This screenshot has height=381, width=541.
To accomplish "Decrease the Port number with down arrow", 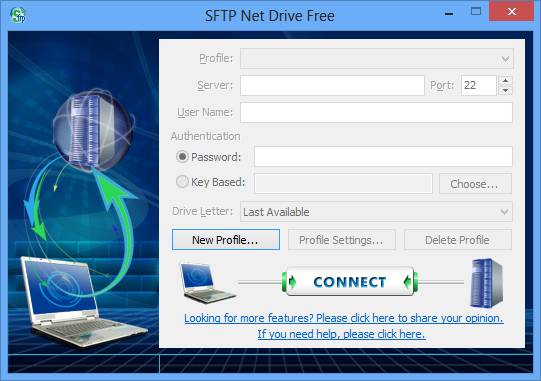I will (505, 90).
